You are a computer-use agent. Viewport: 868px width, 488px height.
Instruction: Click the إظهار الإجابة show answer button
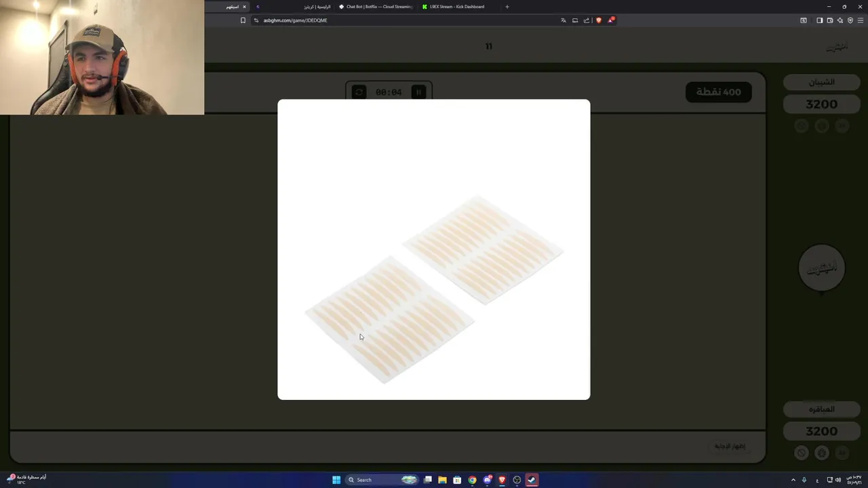tap(730, 446)
